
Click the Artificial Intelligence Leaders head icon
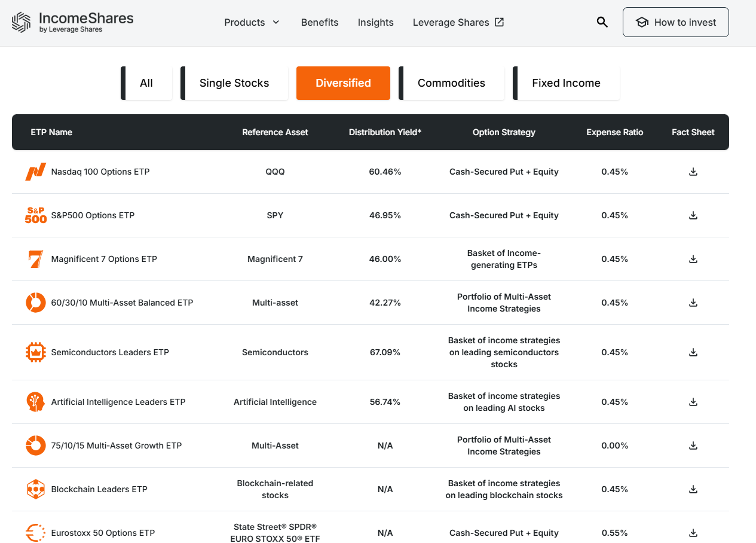pos(36,402)
